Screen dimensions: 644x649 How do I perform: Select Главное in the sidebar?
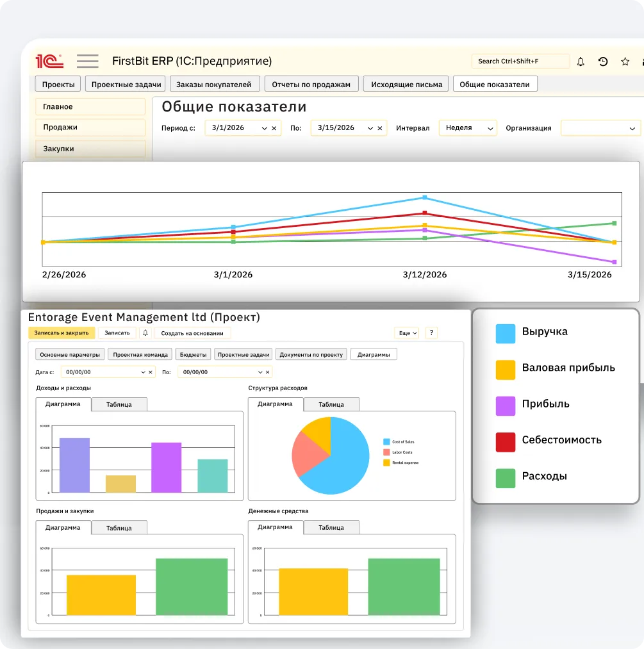(90, 107)
